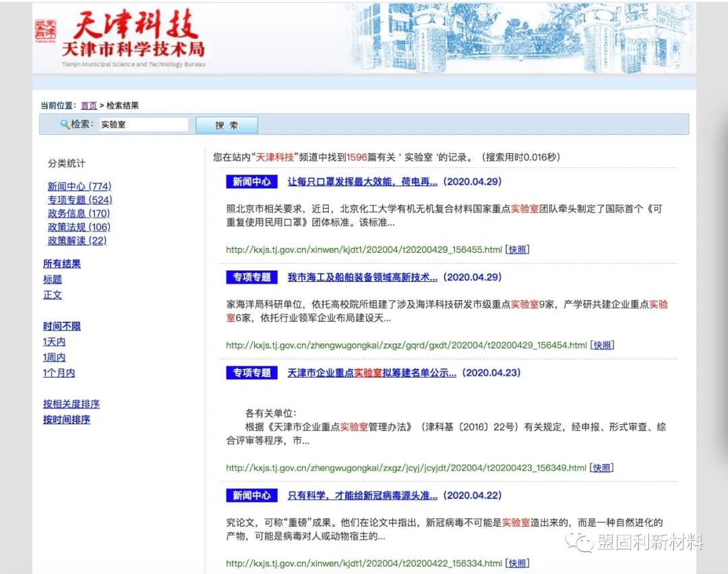Filter results to 1个月内
Viewport: 728px width, 574px height.
(x=59, y=372)
